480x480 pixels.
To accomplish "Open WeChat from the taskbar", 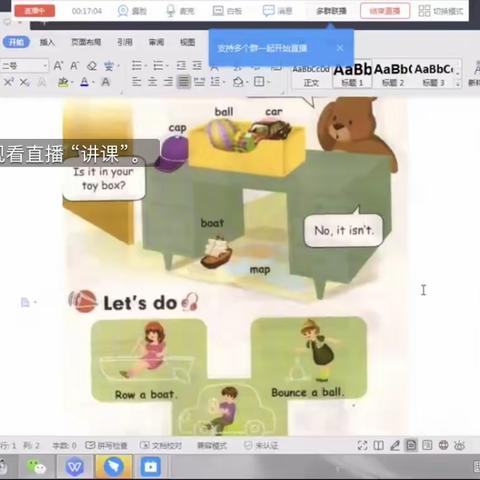I will pos(36,467).
